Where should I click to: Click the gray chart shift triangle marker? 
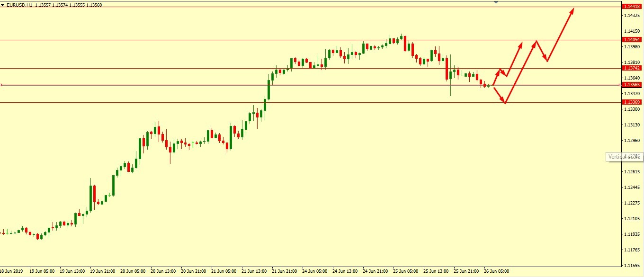(x=496, y=2)
